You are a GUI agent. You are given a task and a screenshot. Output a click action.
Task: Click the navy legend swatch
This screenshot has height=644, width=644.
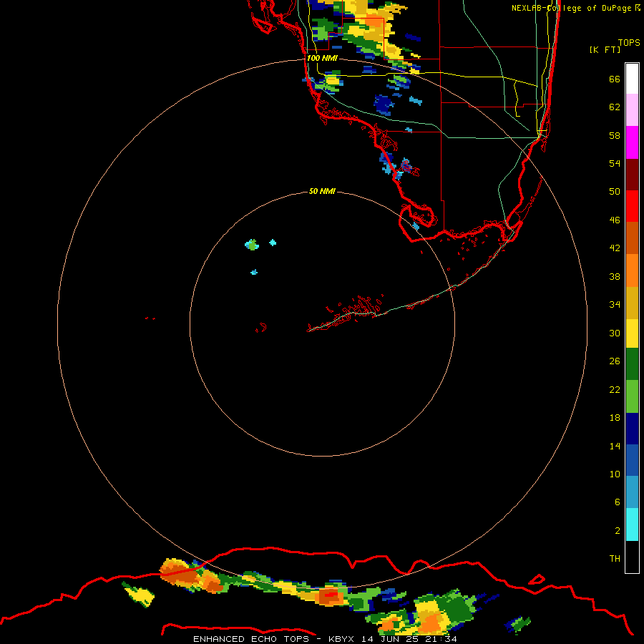[x=632, y=429]
